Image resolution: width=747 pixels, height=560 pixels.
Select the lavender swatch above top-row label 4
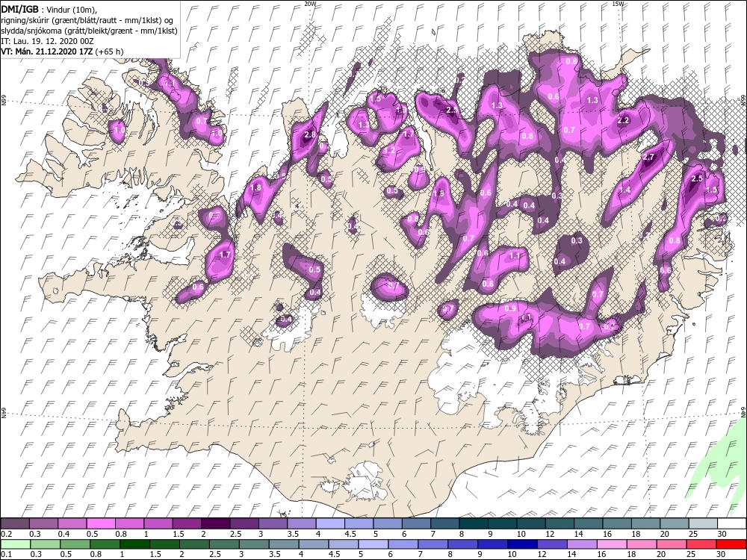point(329,524)
